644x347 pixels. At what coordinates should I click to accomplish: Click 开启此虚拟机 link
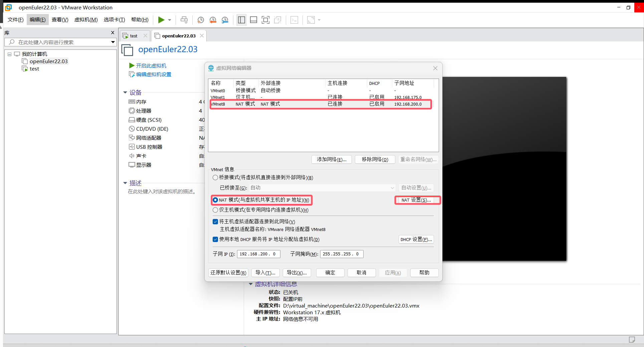tap(151, 66)
